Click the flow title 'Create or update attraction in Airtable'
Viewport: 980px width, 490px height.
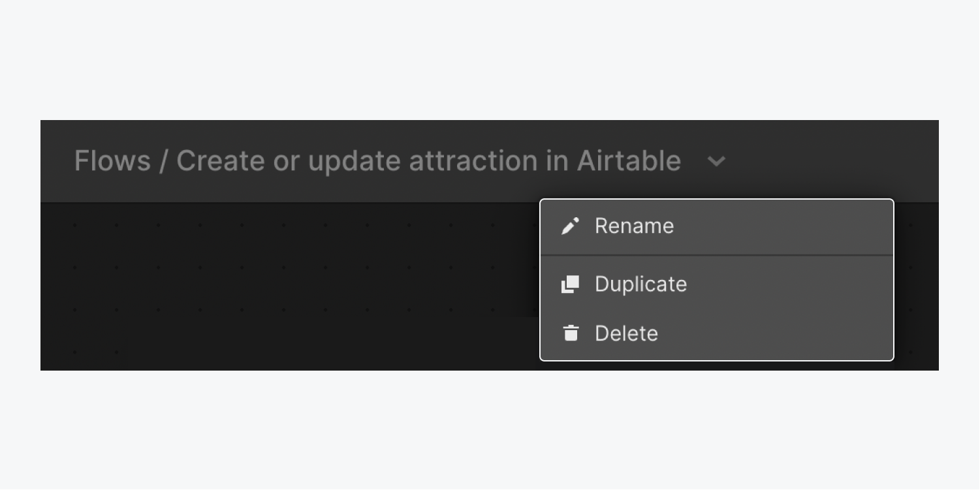pyautogui.click(x=428, y=161)
